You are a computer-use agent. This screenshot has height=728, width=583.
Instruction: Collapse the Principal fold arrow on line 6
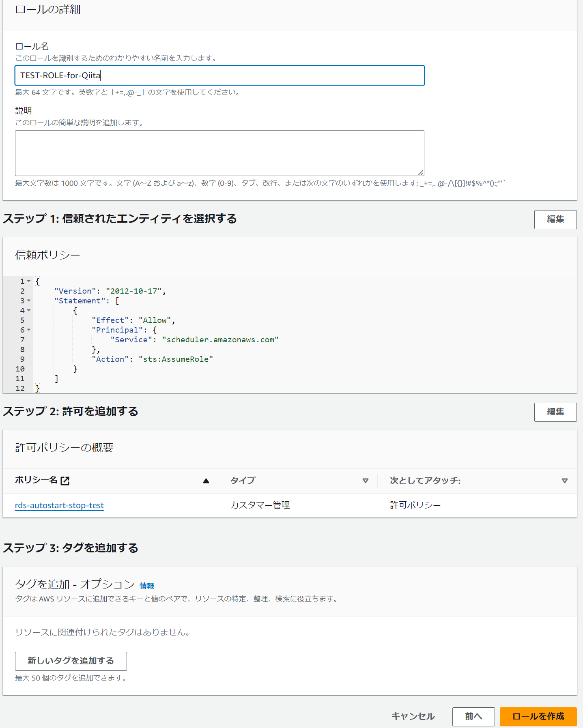pyautogui.click(x=29, y=330)
